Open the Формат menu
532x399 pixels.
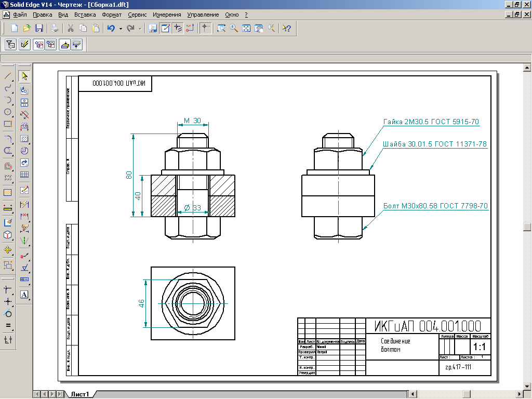pos(112,15)
